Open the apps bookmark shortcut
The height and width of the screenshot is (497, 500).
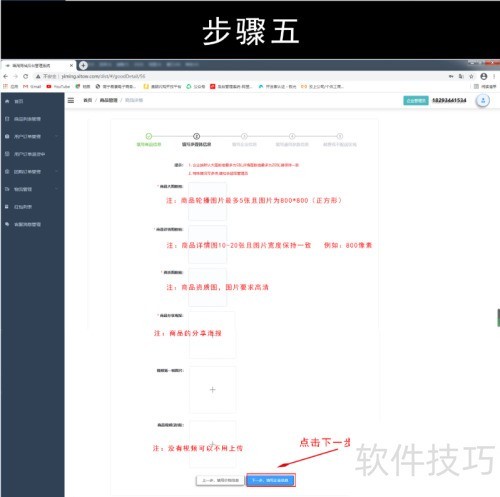click(10, 87)
